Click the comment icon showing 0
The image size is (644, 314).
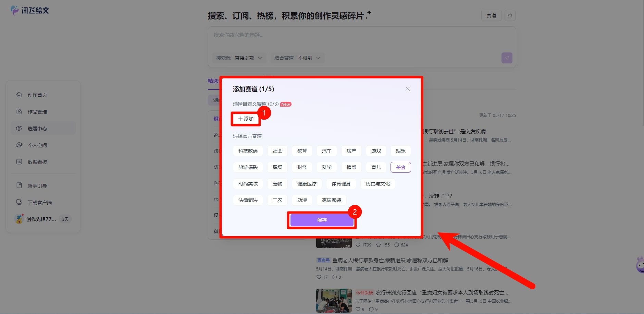click(335, 277)
